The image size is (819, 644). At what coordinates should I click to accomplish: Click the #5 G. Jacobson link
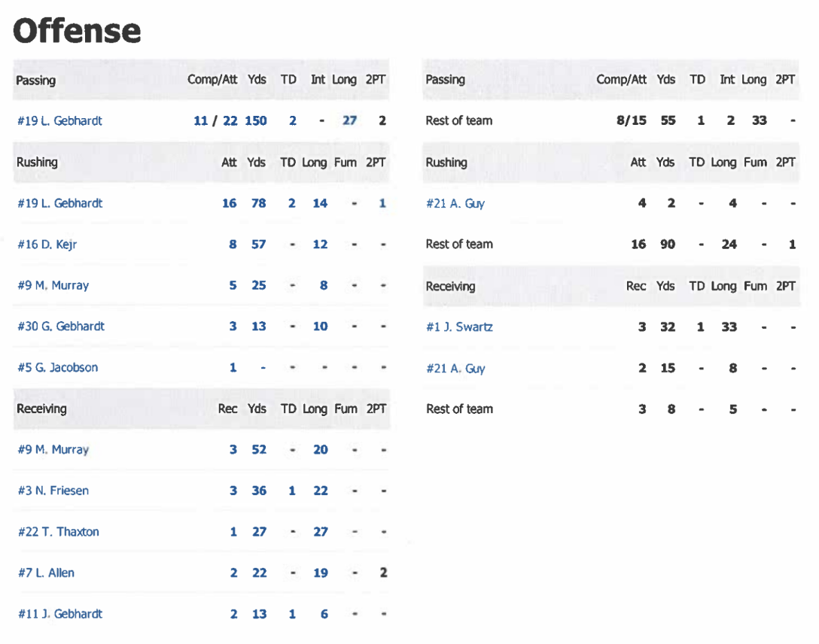pos(57,368)
